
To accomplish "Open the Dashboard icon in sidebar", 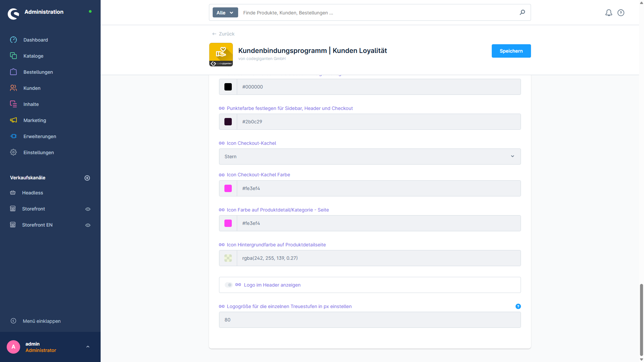I will [x=13, y=40].
